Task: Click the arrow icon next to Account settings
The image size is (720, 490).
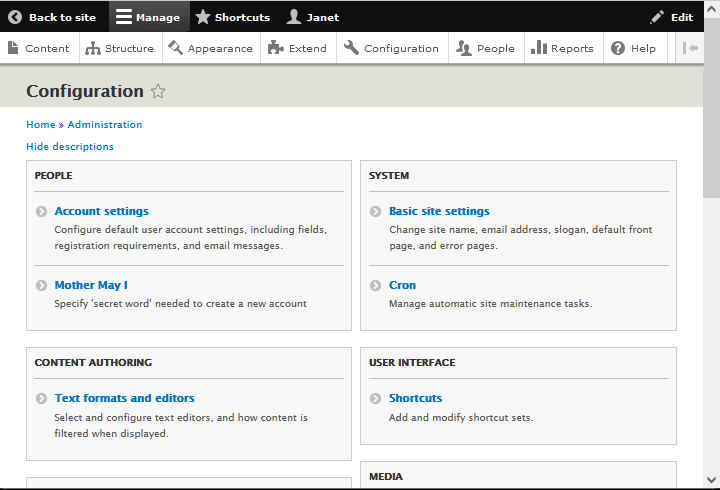Action: [x=41, y=212]
